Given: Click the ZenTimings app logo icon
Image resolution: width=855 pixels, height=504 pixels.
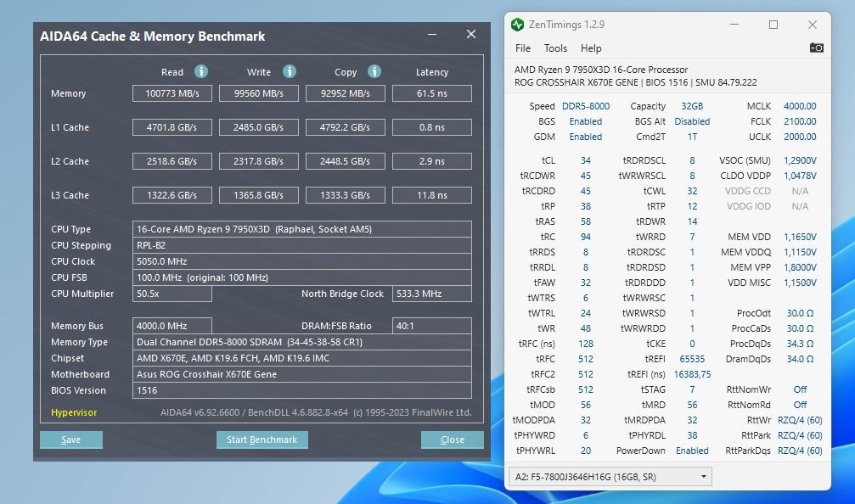Looking at the screenshot, I should coord(517,25).
